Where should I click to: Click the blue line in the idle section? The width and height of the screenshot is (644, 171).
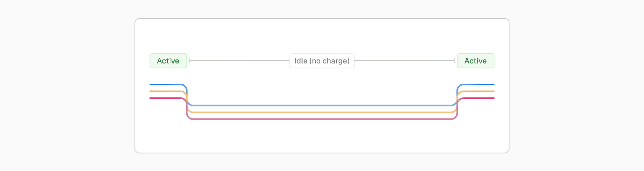point(322,105)
